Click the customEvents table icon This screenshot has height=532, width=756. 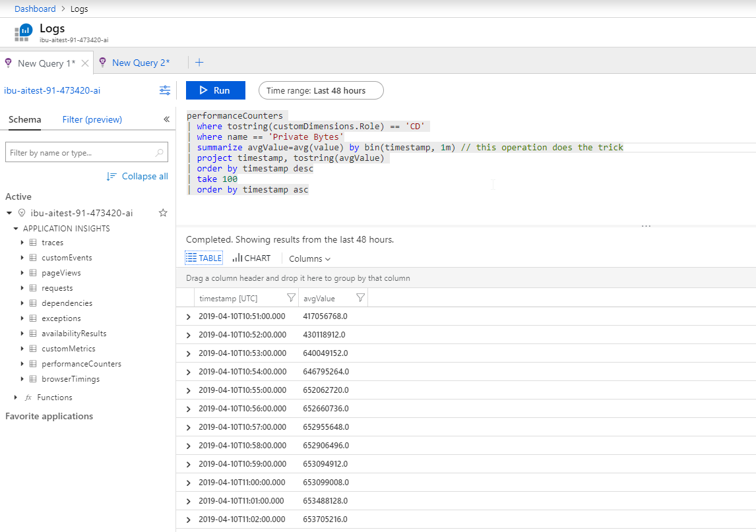[33, 257]
